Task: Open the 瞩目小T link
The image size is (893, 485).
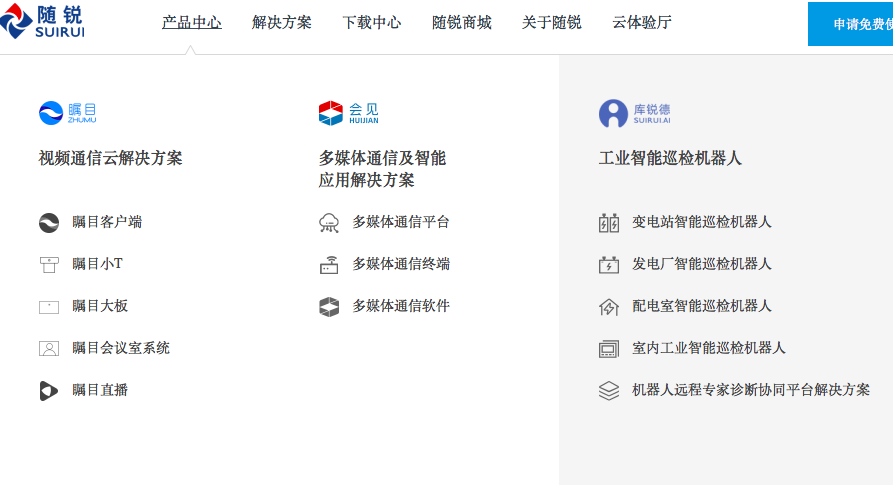Action: [x=97, y=264]
